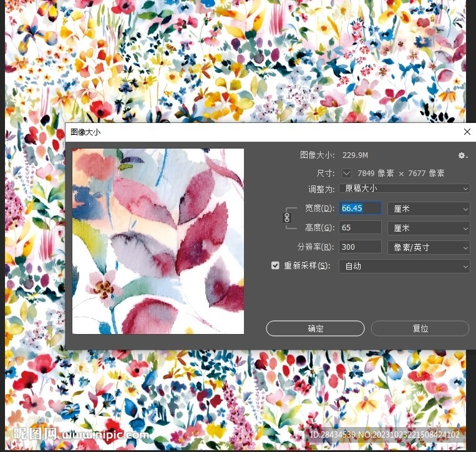The image size is (476, 452).
Task: Expand the 尺寸 dimensions unit chevron
Action: pos(346,173)
